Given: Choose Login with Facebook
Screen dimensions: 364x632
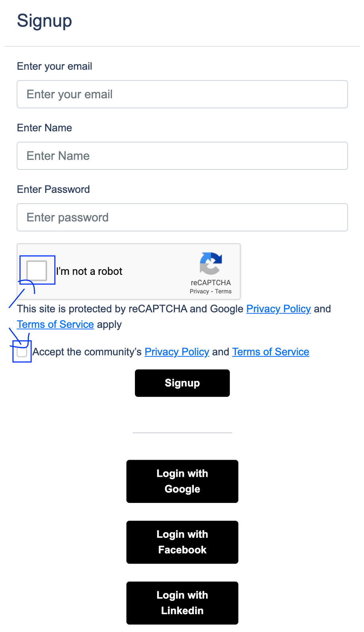Looking at the screenshot, I should (182, 542).
